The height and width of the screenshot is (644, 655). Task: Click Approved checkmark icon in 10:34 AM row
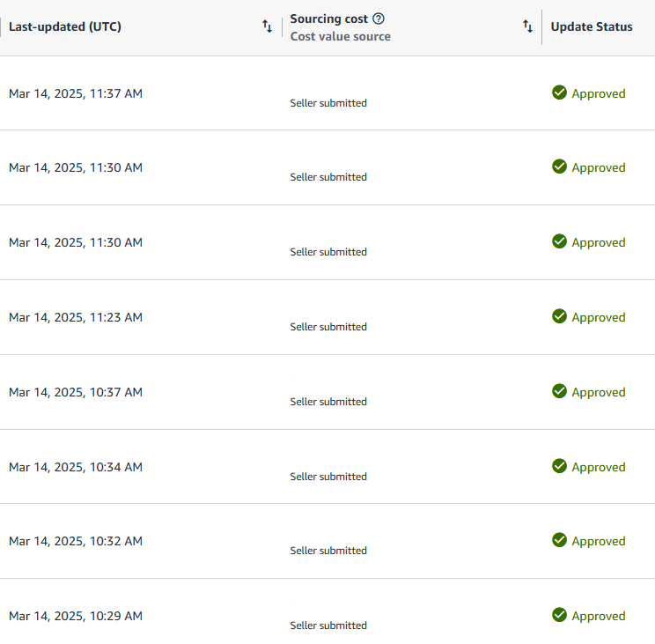[559, 466]
